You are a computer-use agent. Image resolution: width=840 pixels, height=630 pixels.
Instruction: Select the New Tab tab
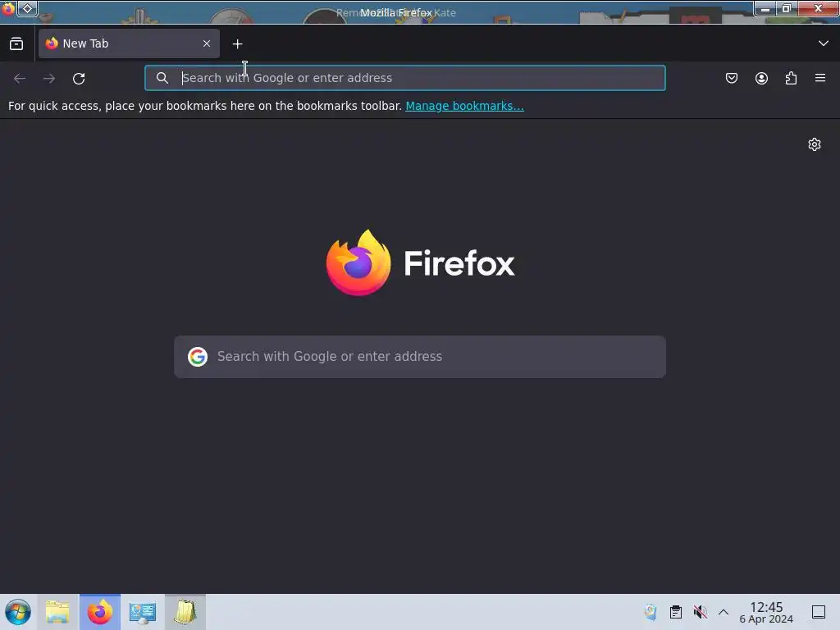tap(129, 43)
